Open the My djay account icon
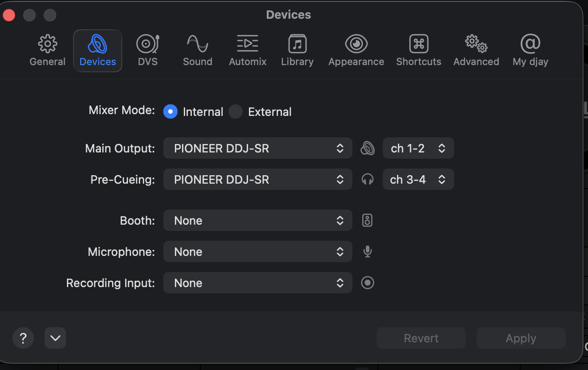This screenshot has height=370, width=588. click(530, 44)
